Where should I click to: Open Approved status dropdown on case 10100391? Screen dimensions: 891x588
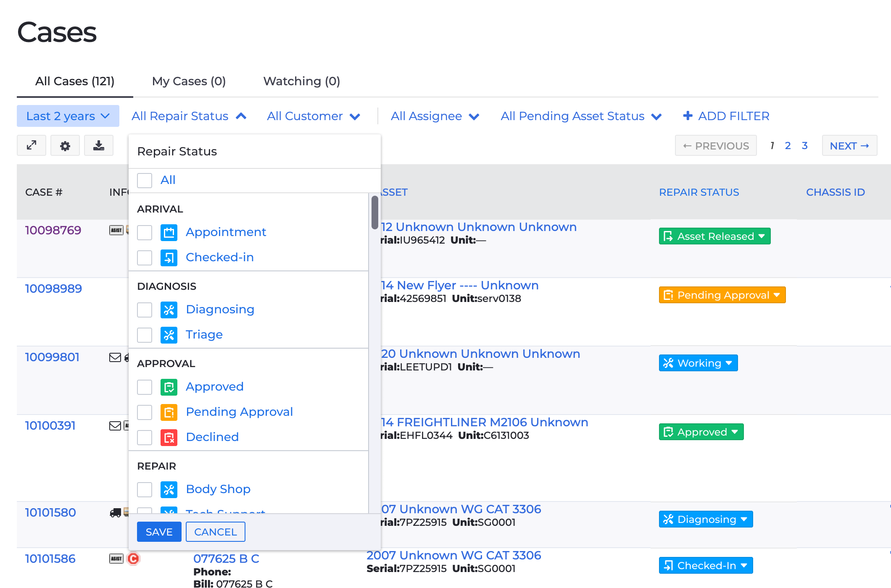[701, 432]
